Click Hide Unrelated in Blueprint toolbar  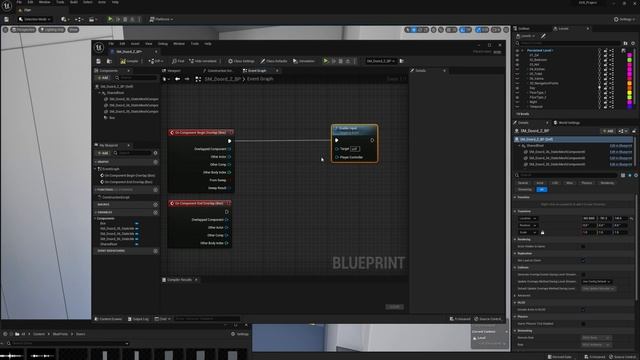(x=203, y=61)
